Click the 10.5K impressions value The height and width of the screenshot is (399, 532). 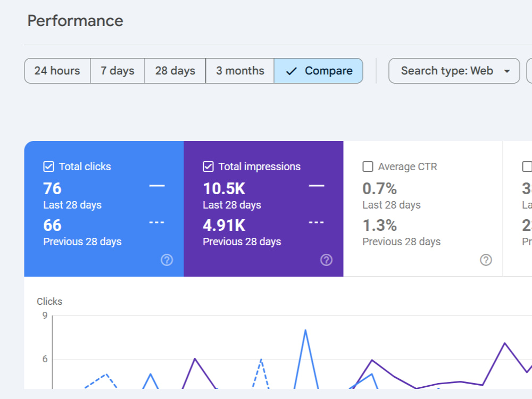pos(224,189)
